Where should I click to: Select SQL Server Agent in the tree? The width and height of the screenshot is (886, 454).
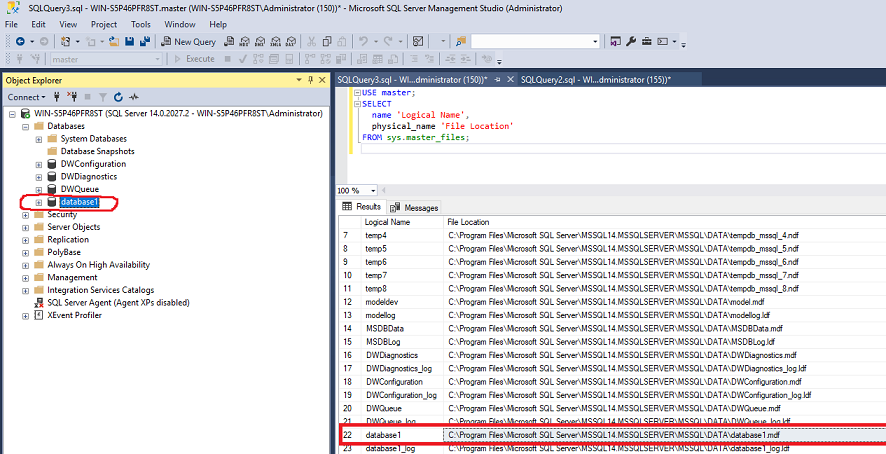[118, 302]
